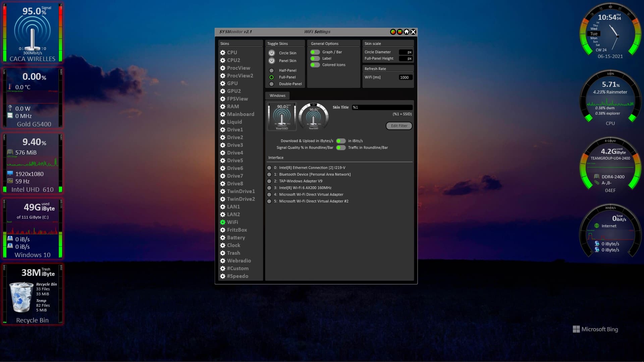644x362 pixels.
Task: Open the Clock skin settings gear
Action: pyautogui.click(x=223, y=245)
